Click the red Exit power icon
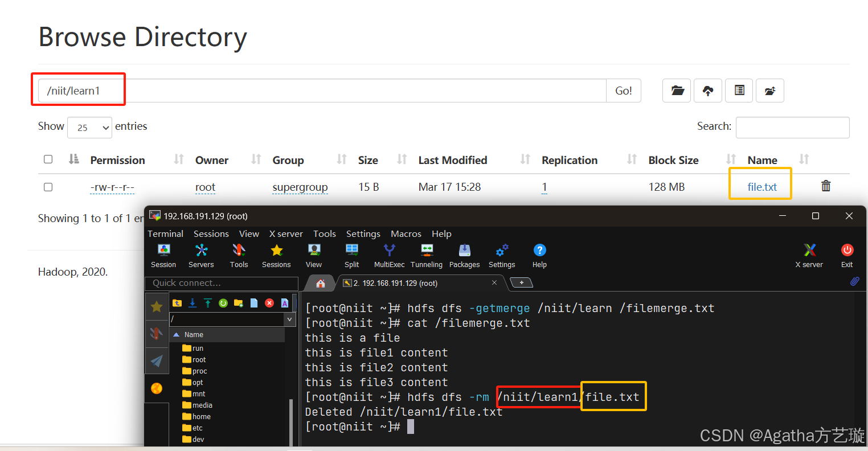 [x=847, y=255]
